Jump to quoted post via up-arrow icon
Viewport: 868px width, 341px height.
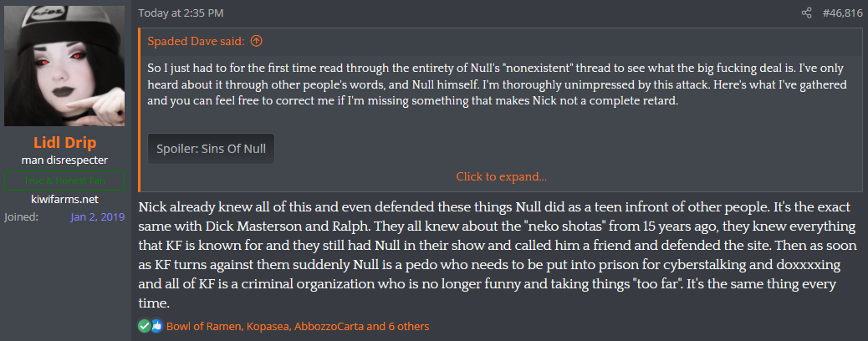(257, 41)
